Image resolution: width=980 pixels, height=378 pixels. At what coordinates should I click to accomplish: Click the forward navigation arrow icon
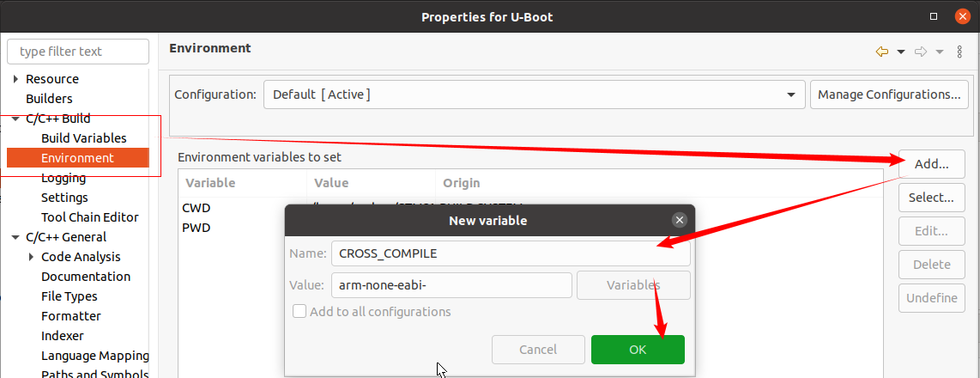coord(921,52)
